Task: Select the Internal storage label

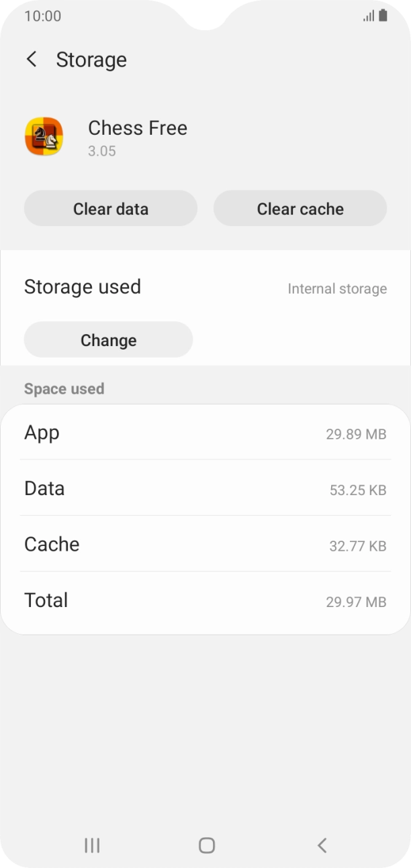Action: (336, 288)
